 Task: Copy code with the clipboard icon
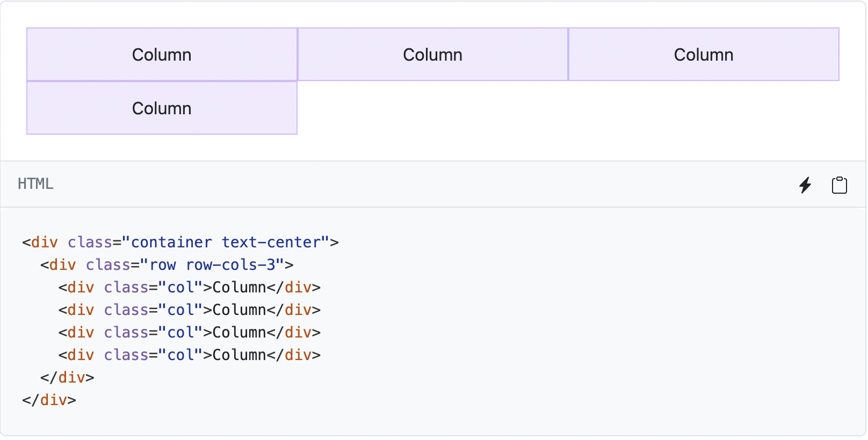(x=839, y=185)
